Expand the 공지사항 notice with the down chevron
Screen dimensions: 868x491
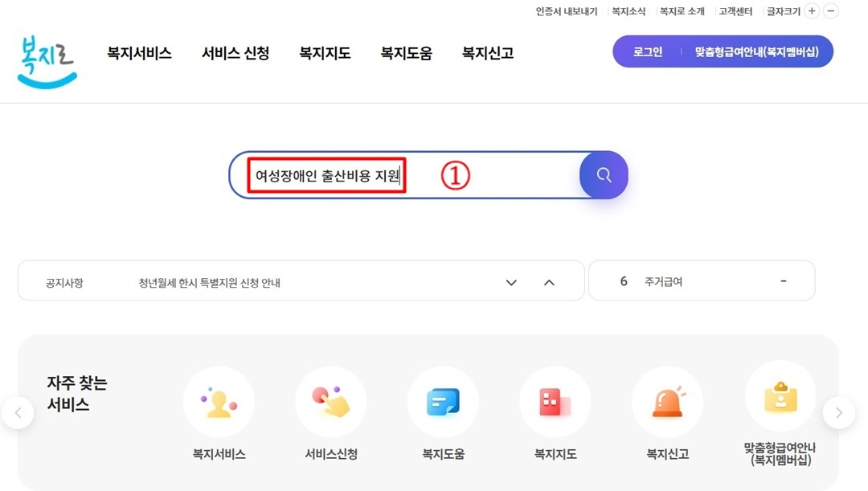click(511, 282)
